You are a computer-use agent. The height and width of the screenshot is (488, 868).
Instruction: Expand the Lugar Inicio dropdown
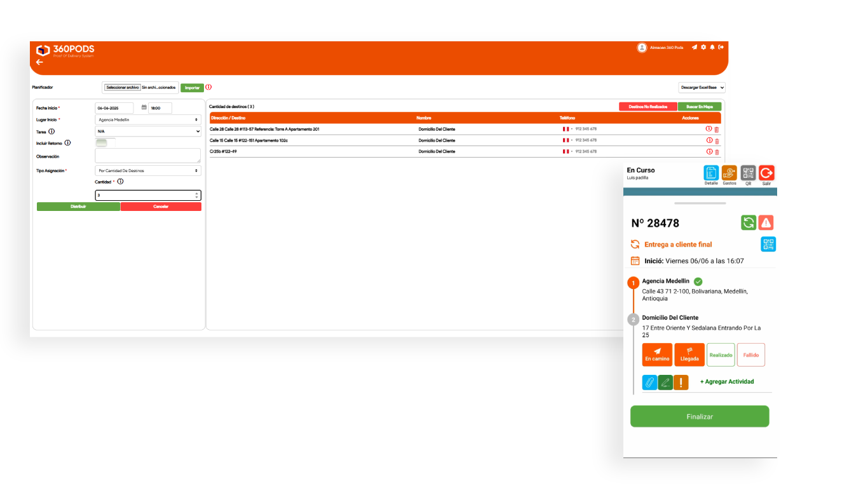coord(147,119)
